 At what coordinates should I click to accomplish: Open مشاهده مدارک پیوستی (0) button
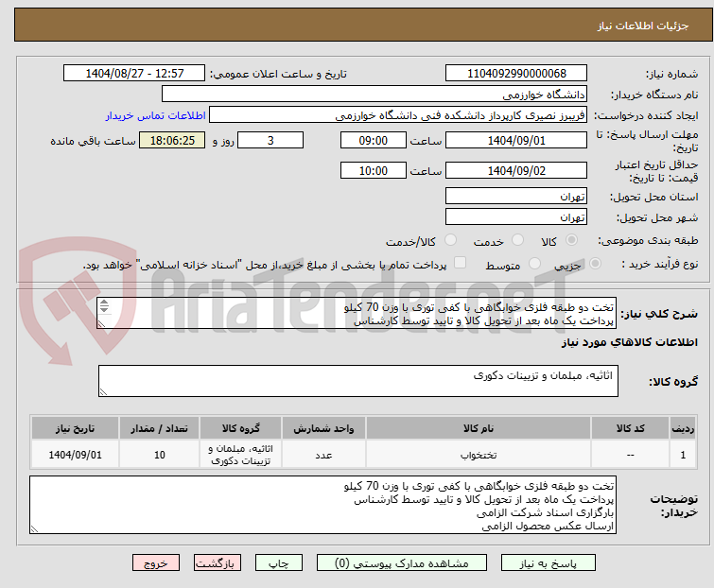pos(402,563)
